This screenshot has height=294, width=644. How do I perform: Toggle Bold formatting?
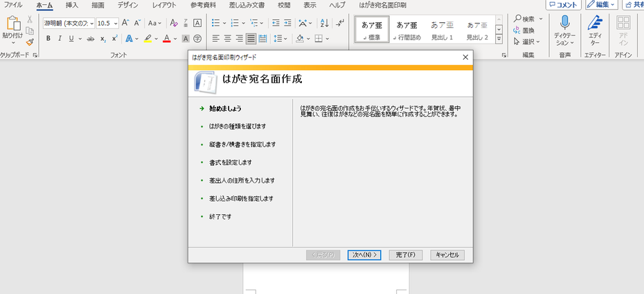click(48, 39)
